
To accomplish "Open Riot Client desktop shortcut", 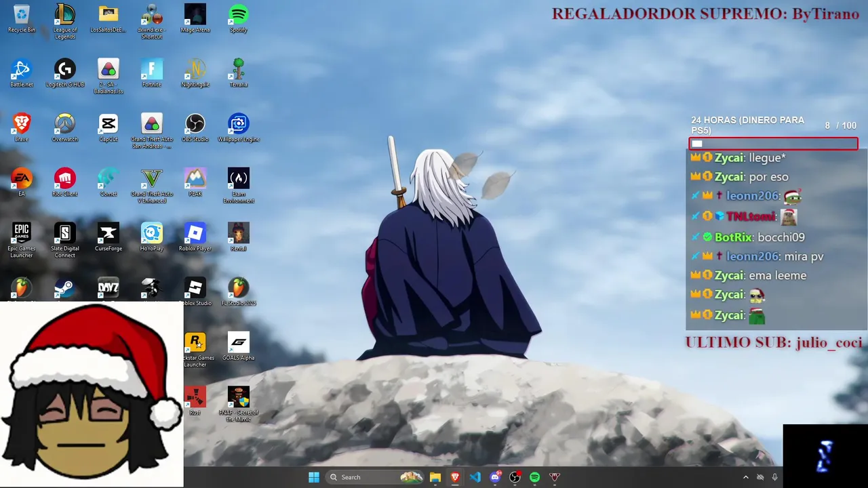I will (65, 182).
